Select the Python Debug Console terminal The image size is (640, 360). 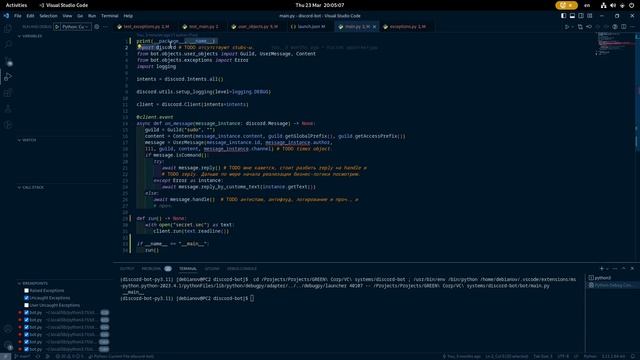pyautogui.click(x=611, y=285)
